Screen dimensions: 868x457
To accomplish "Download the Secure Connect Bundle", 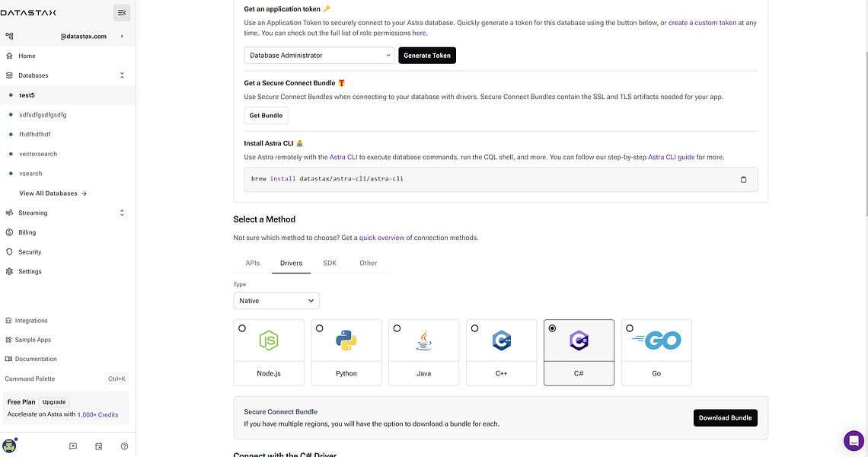I will (725, 417).
